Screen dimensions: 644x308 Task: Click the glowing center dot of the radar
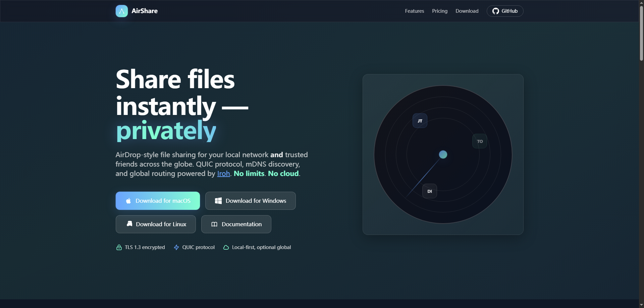[x=443, y=155]
